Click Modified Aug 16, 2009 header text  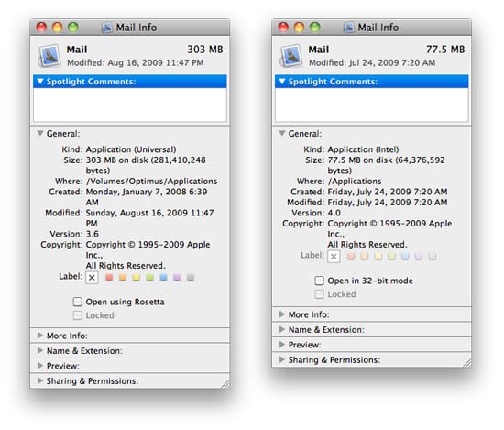click(136, 62)
